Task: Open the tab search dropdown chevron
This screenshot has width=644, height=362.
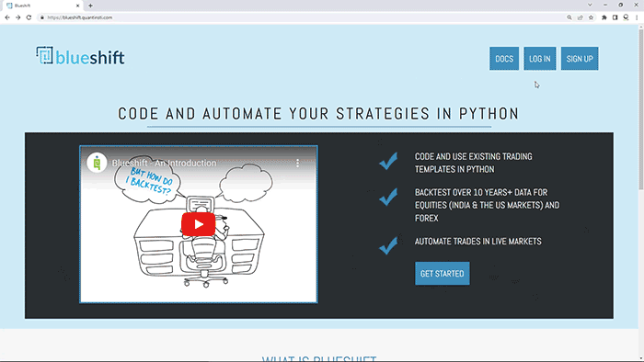Action: (590, 5)
